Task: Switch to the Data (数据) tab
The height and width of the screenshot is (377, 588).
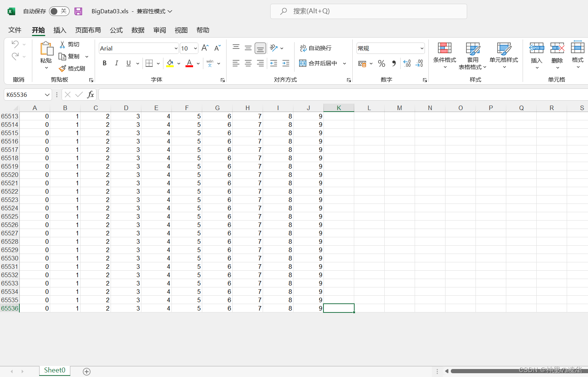Action: [138, 30]
